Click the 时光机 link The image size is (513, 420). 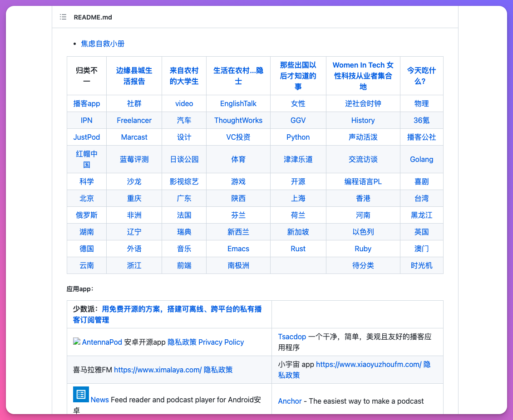(x=421, y=265)
